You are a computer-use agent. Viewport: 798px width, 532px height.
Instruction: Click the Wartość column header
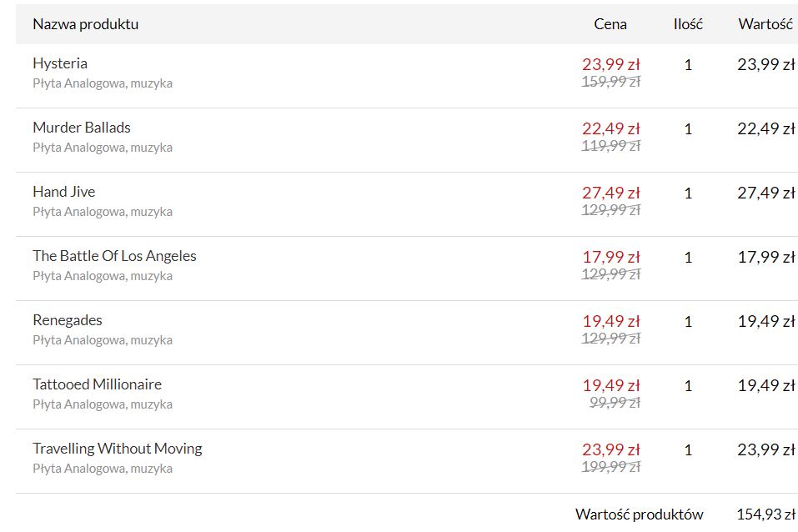(x=765, y=24)
